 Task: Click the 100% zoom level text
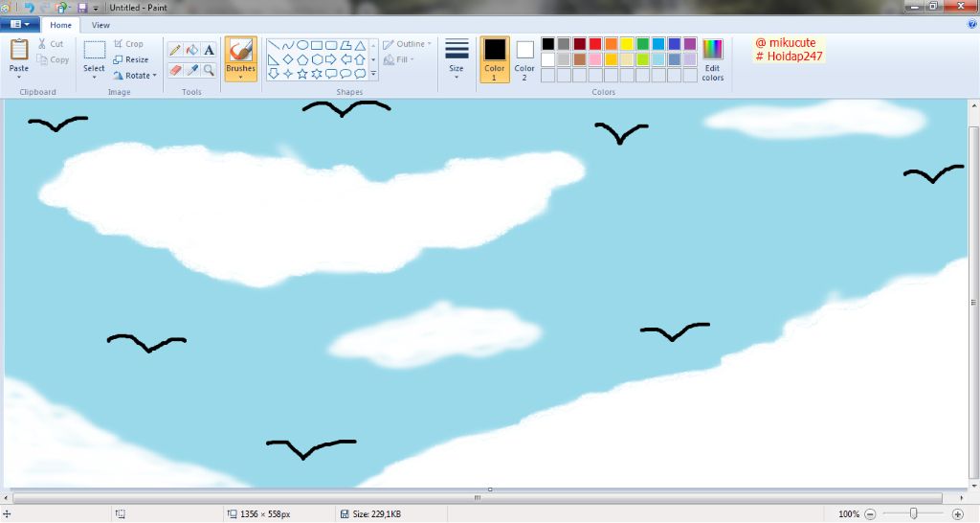849,514
